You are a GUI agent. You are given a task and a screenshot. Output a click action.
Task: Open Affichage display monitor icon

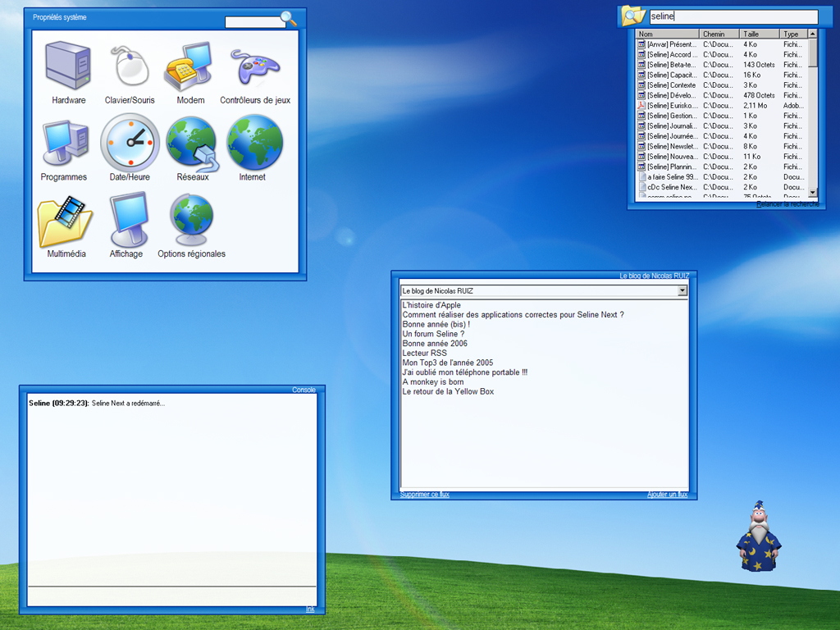click(x=127, y=221)
